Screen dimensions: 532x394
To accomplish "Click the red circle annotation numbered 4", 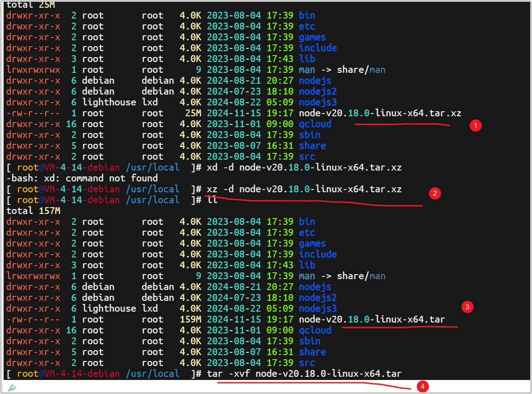I will [422, 387].
